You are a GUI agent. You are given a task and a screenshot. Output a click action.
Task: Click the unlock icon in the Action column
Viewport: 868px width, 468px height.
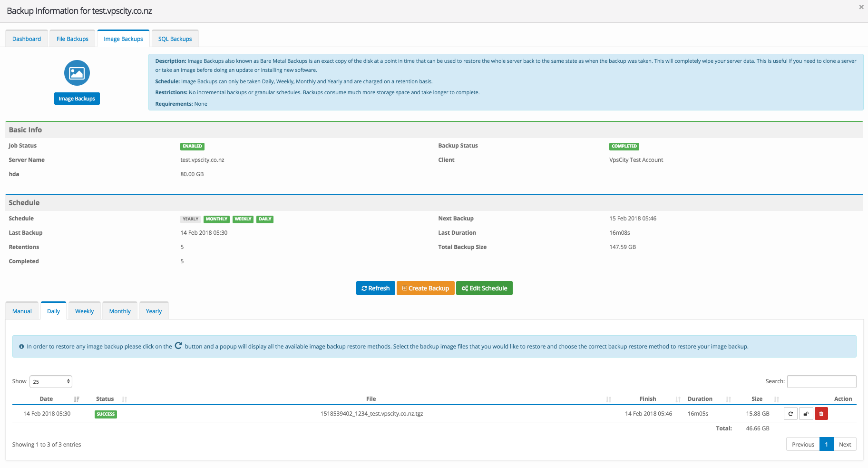point(806,414)
